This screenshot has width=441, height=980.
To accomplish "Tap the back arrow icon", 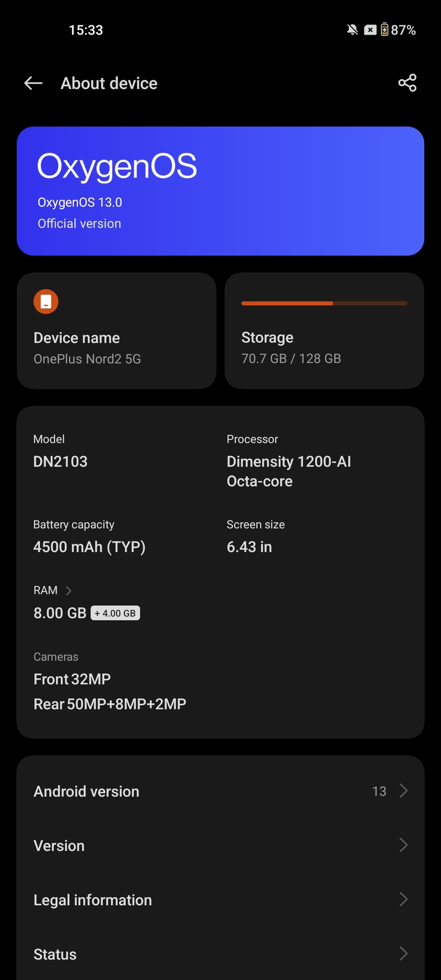I will pos(33,83).
